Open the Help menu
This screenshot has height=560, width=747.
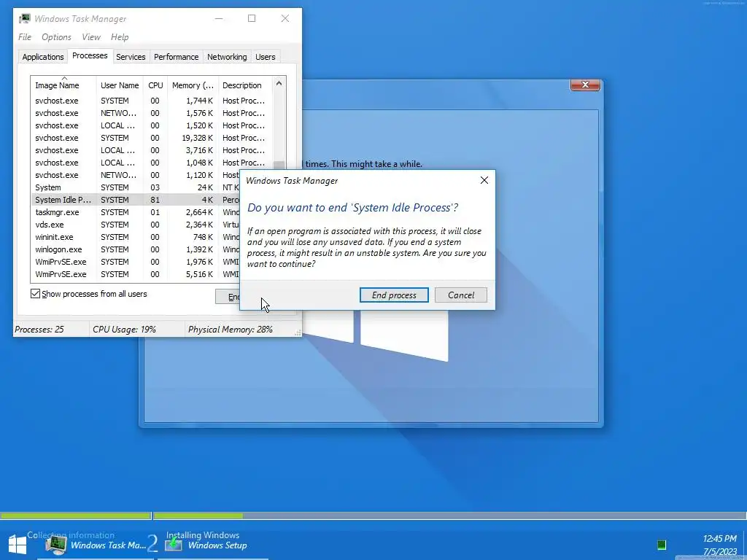pyautogui.click(x=120, y=37)
